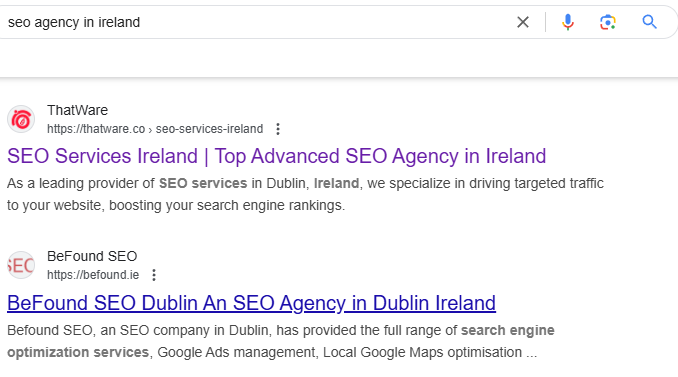Click the https://thatware.co URL text
This screenshot has height=377, width=678.
[x=96, y=129]
